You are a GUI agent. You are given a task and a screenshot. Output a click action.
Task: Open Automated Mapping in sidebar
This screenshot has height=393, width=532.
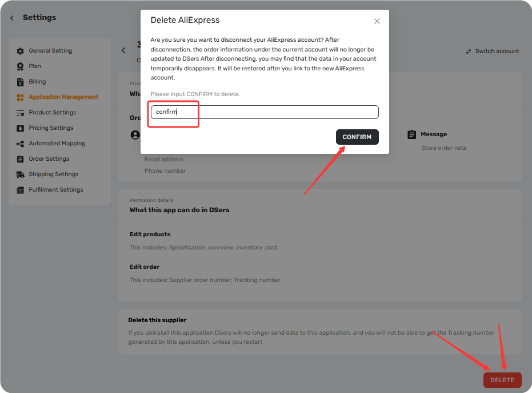(58, 144)
